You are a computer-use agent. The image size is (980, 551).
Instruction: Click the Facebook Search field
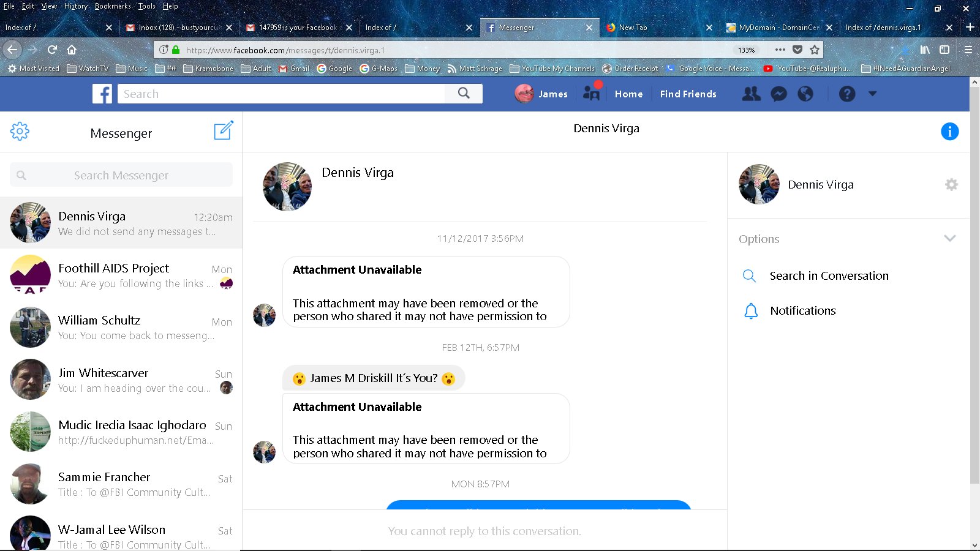pos(282,94)
